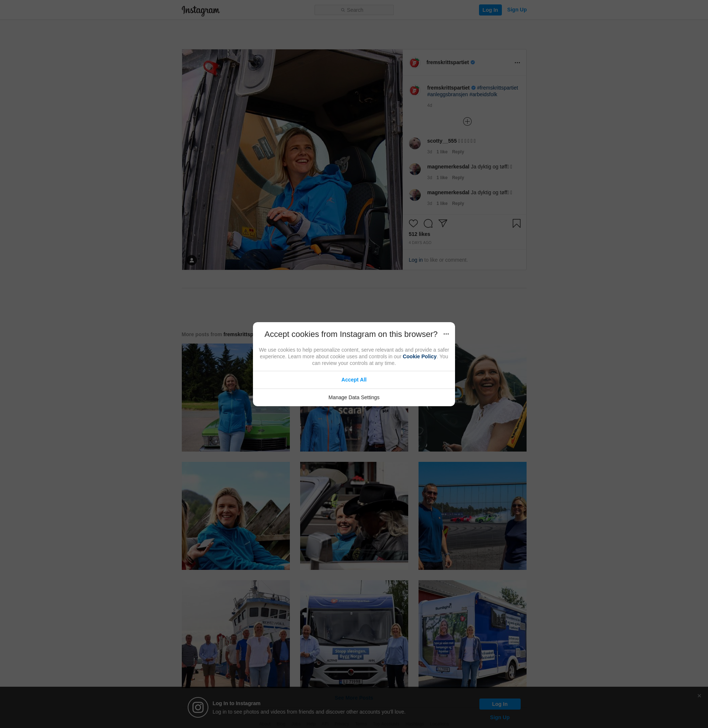Image resolution: width=708 pixels, height=728 pixels.
Task: Click the comment bubble icon
Action: (x=428, y=223)
